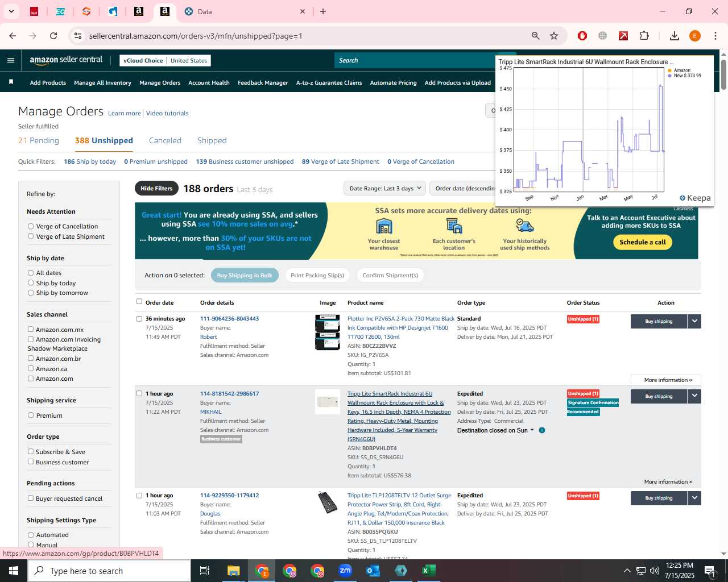Screen dimensions: 728x582
Task: Reload the page with the refresh icon
Action: 53,36
